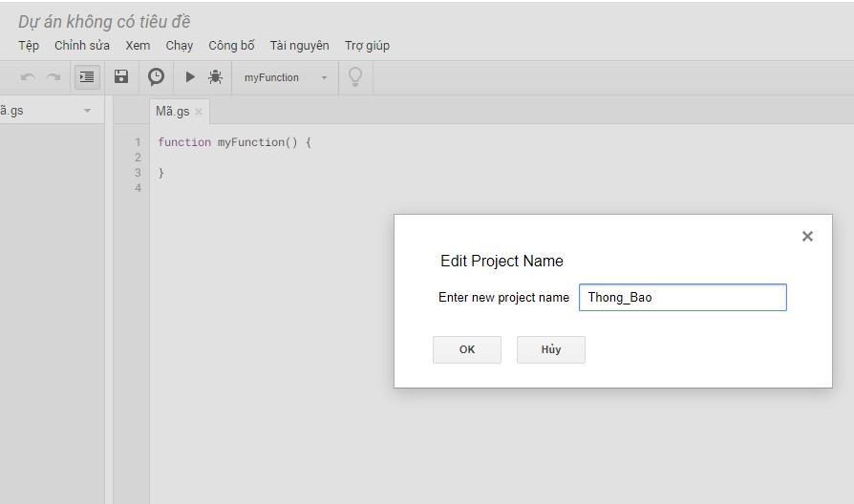This screenshot has width=854, height=504.
Task: Open the Chỉnh sửa menu
Action: [x=82, y=46]
